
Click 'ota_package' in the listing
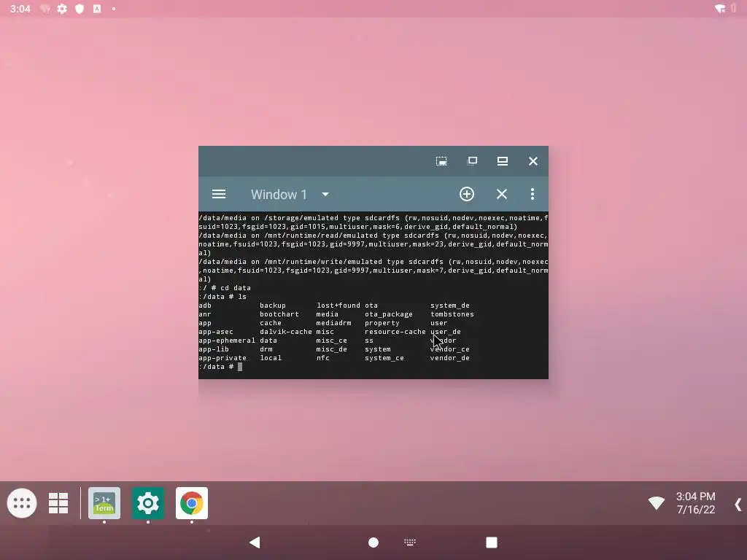[389, 314]
